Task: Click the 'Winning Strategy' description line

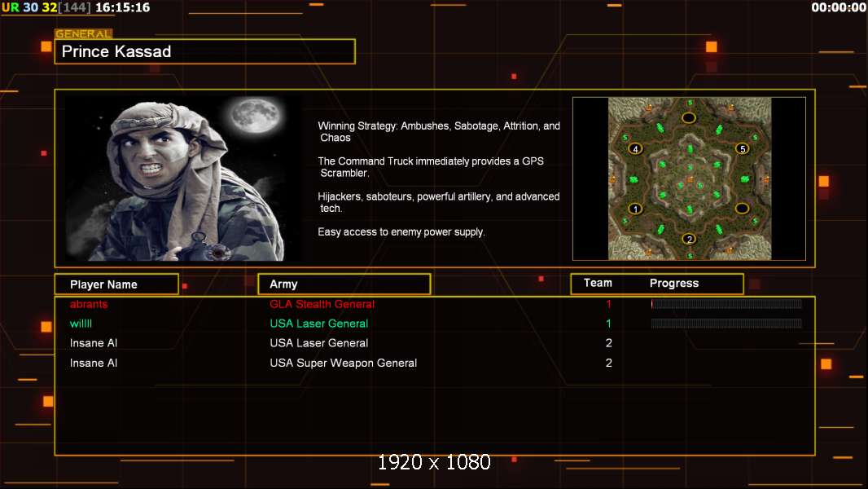Action: click(x=438, y=132)
